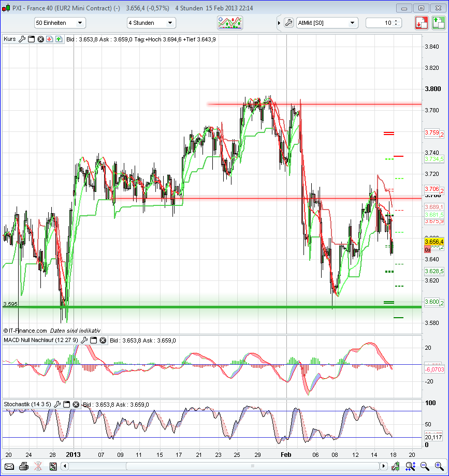Maximize the chart window
This screenshot has height=476, width=449.
click(x=421, y=8)
